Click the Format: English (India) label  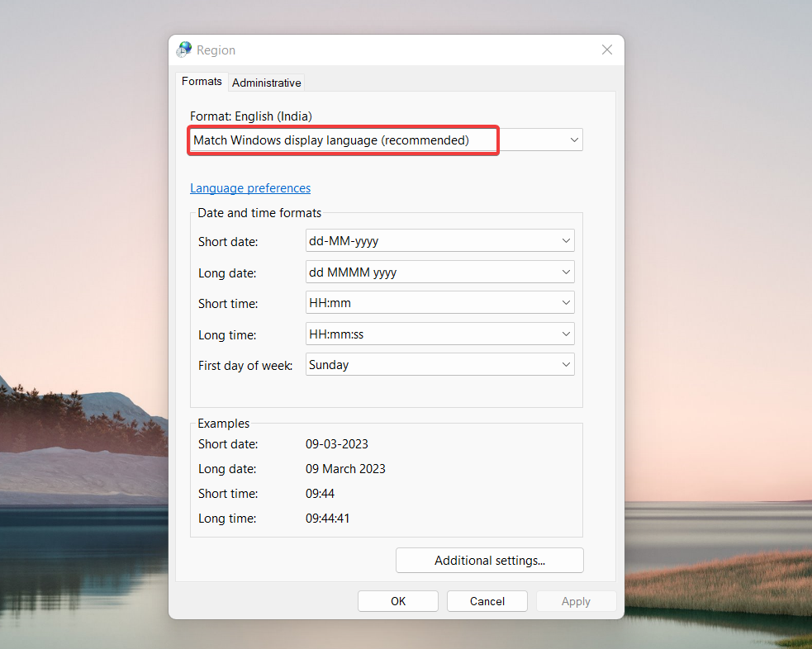click(250, 116)
